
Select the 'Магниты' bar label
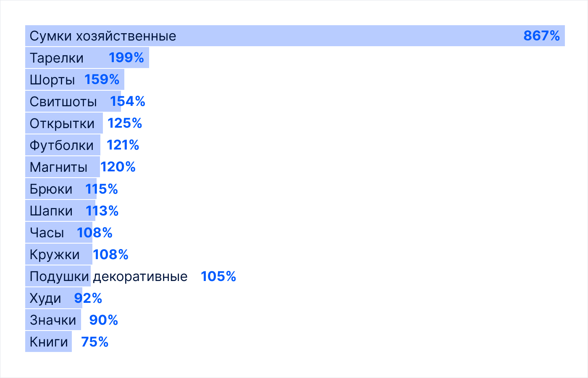(x=58, y=167)
